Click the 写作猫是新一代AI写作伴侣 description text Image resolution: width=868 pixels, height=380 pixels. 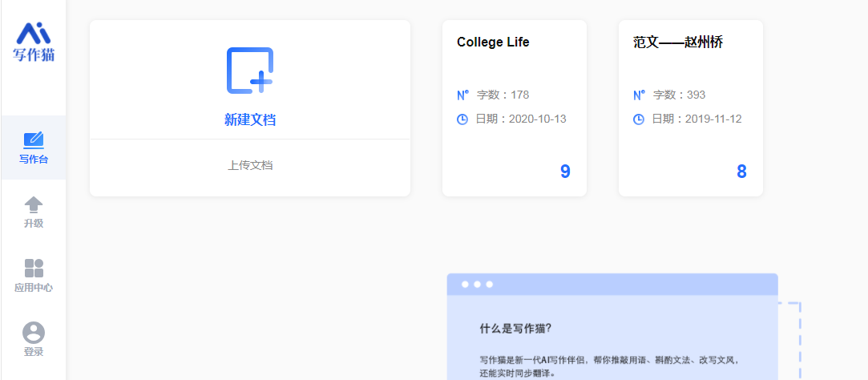pyautogui.click(x=609, y=360)
